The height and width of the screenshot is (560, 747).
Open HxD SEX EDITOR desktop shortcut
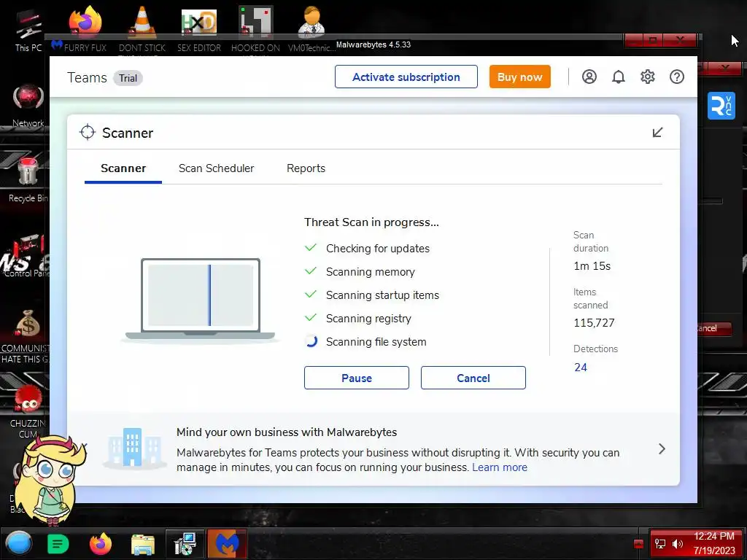[x=199, y=29]
